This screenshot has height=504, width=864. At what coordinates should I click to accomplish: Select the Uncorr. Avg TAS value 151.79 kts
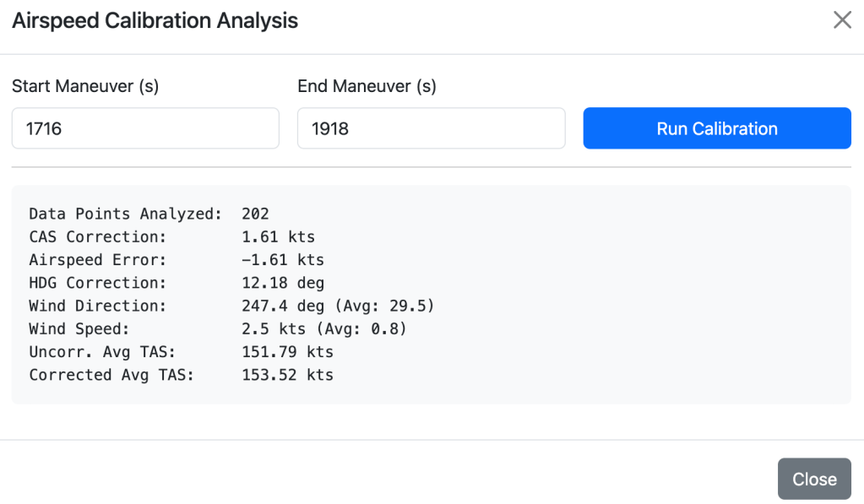tap(287, 352)
